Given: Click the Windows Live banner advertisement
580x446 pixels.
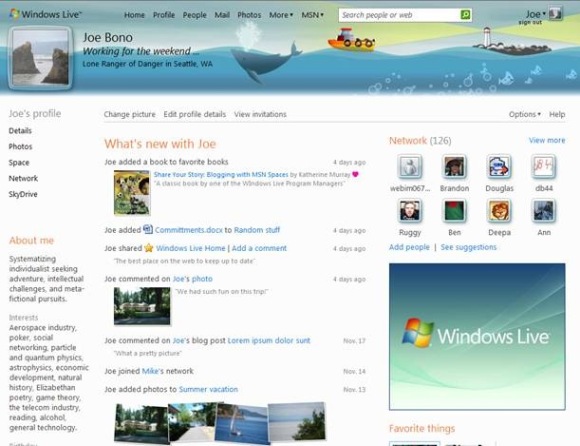Looking at the screenshot, I should point(477,337).
